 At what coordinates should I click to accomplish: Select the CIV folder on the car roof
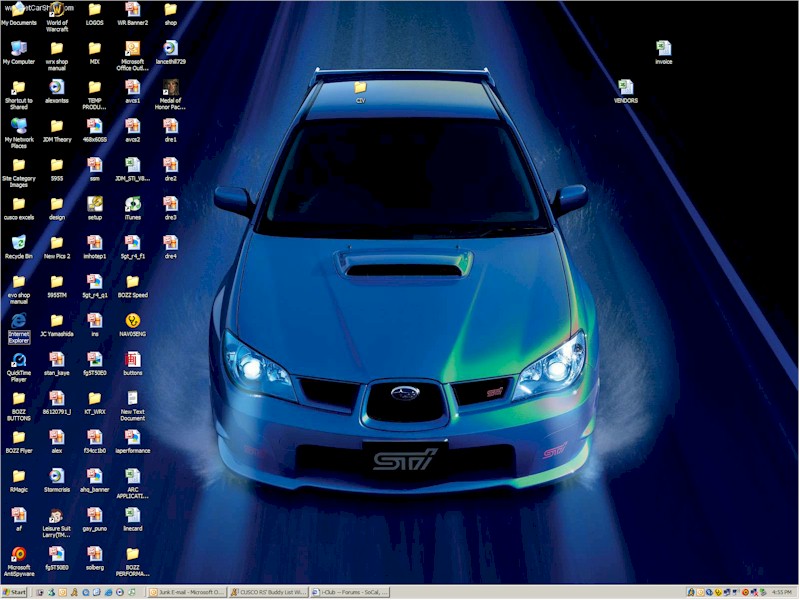tap(360, 88)
